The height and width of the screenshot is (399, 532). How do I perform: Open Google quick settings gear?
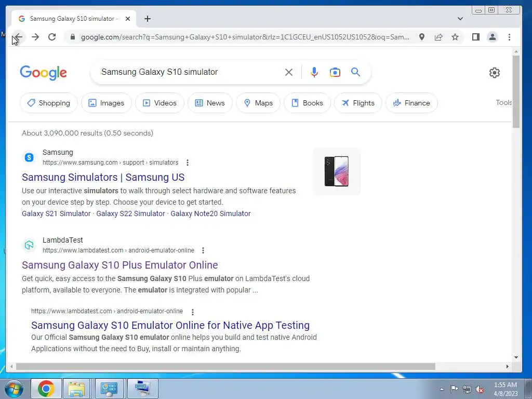point(495,73)
